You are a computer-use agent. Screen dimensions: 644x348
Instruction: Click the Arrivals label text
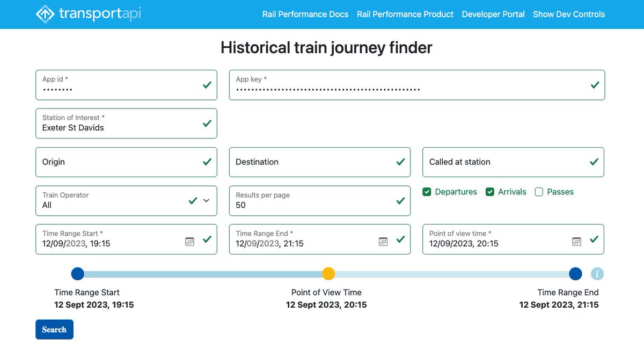[x=512, y=192]
